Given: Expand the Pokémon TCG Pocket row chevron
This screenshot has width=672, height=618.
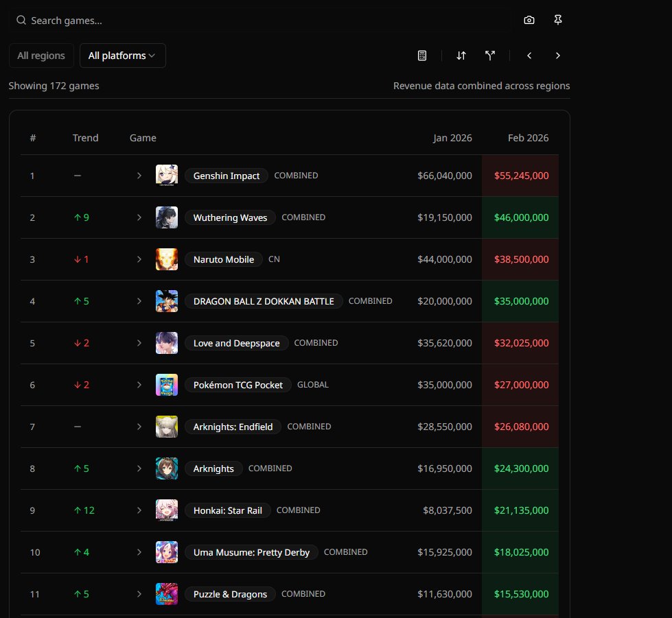Looking at the screenshot, I should (x=139, y=385).
